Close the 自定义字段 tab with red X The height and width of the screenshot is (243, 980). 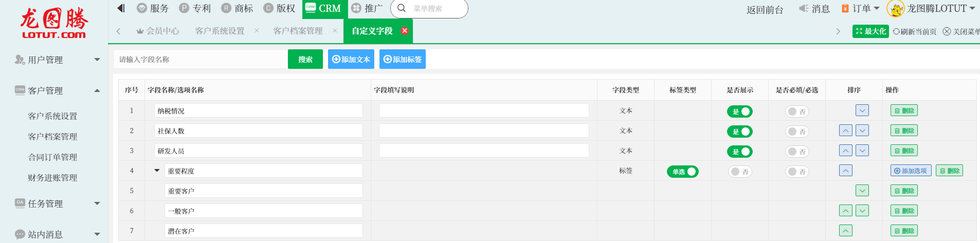(x=405, y=31)
